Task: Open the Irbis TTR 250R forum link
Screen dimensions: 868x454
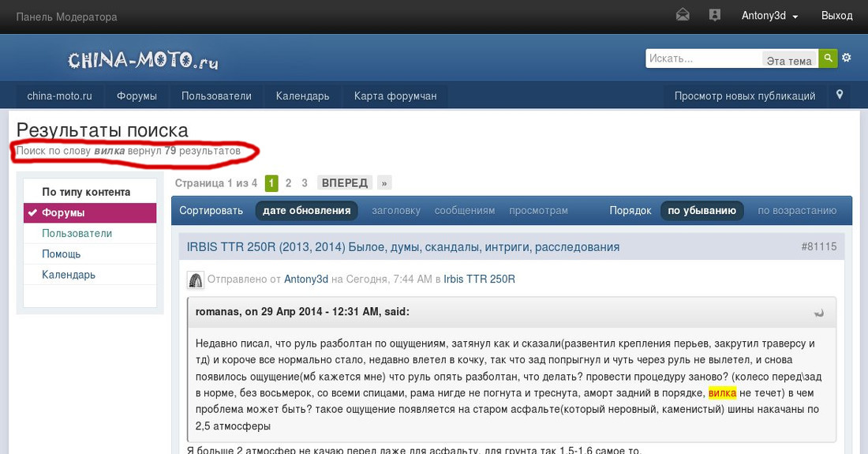Action: point(480,279)
